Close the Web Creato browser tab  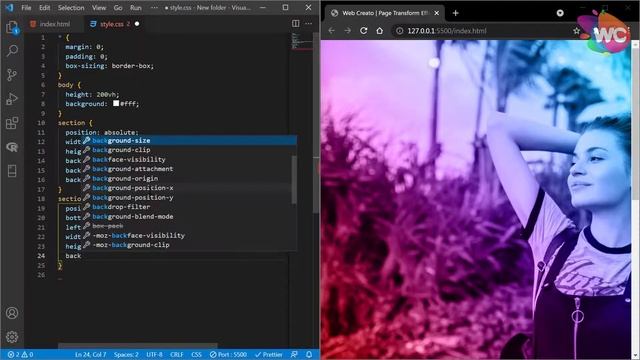tap(436, 13)
